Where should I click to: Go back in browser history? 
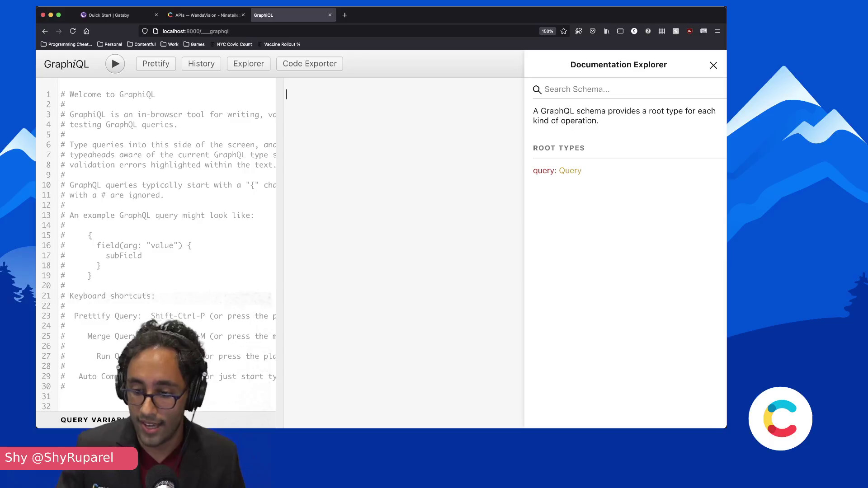click(x=45, y=31)
